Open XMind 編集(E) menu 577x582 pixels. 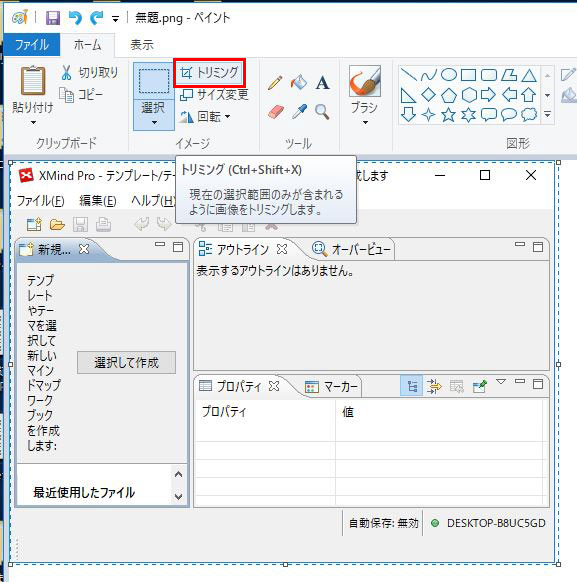[98, 201]
